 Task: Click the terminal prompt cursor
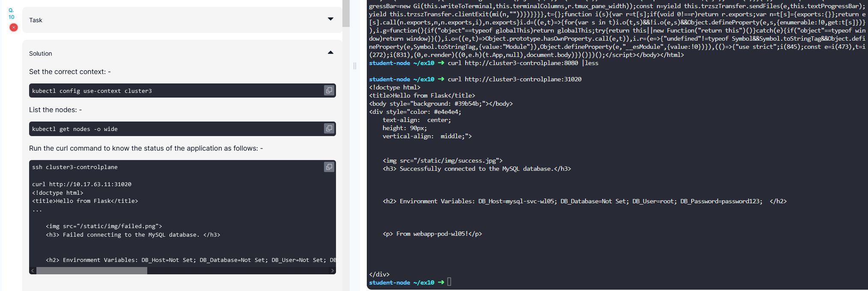click(x=449, y=282)
